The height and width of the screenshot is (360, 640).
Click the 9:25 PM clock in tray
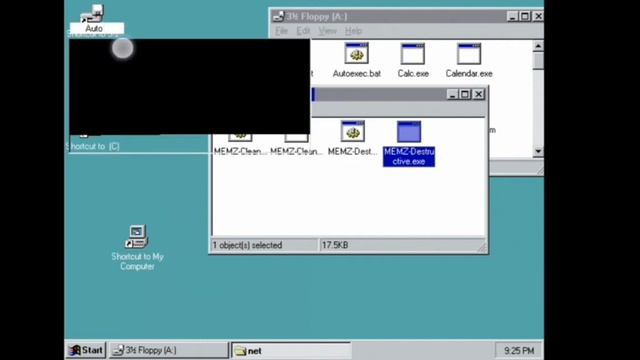519,351
